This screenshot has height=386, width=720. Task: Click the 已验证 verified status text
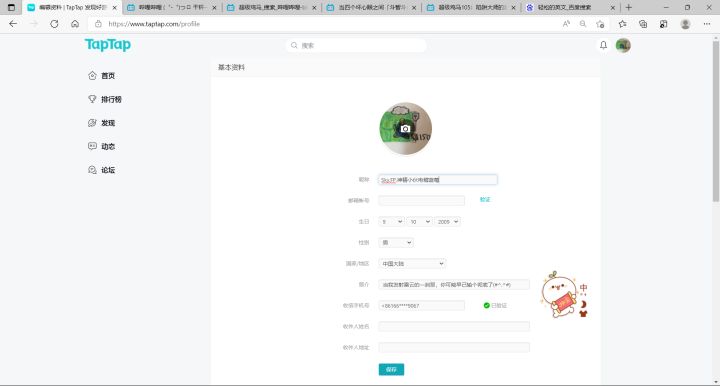coord(499,305)
